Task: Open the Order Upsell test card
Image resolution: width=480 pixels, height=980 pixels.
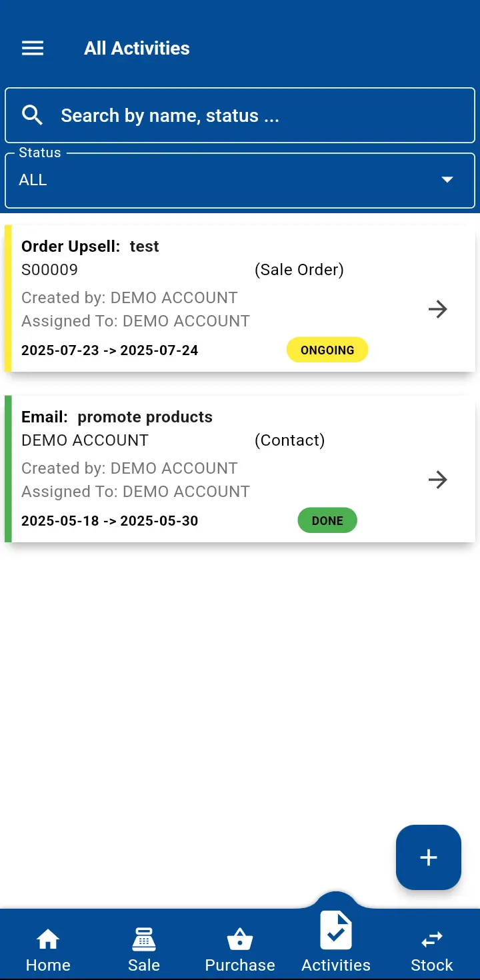Action: tap(200, 298)
